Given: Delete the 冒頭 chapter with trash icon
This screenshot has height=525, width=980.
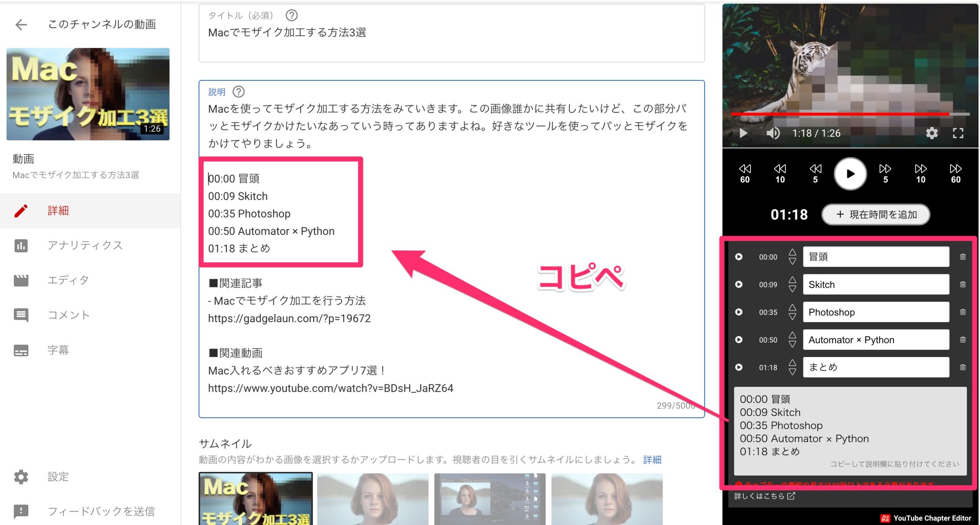Looking at the screenshot, I should tap(963, 257).
